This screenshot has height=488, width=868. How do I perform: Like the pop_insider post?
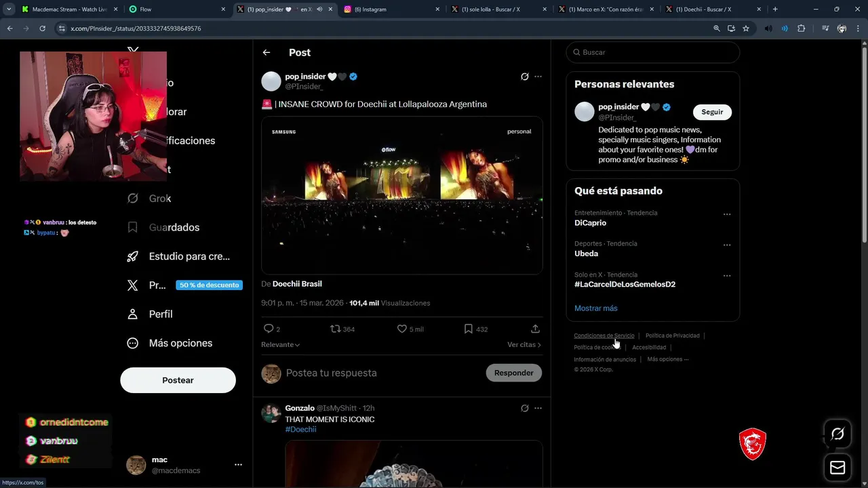click(402, 329)
